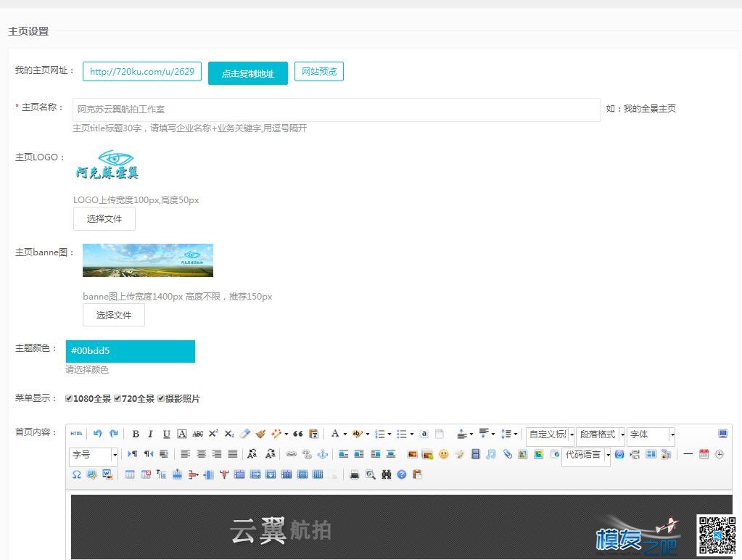This screenshot has height=560, width=742.
Task: Insert current time
Action: [x=720, y=454]
